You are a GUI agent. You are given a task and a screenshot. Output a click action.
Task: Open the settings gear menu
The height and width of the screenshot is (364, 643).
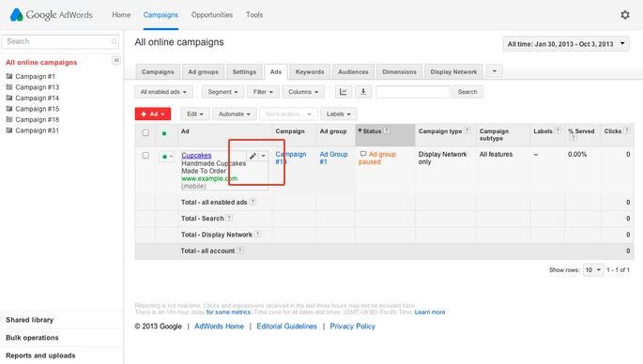[x=624, y=15]
